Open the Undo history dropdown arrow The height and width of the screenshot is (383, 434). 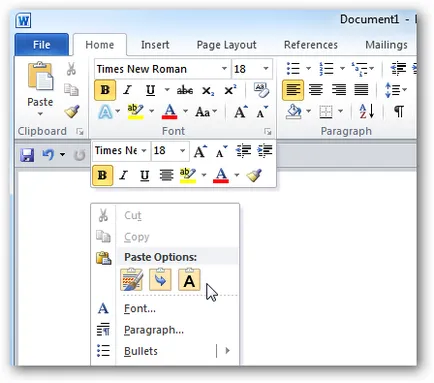62,155
